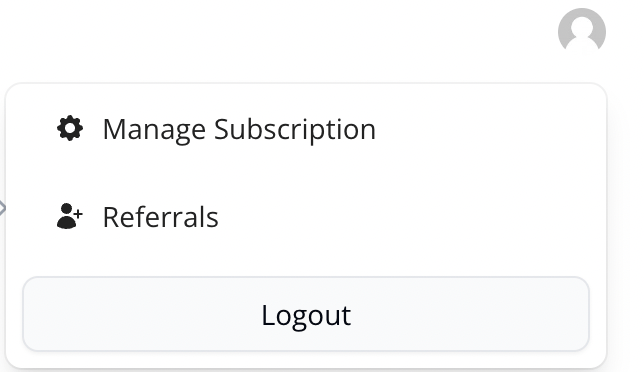Screen dimensions: 644x372
Task: Click the word Logout
Action: pos(306,316)
